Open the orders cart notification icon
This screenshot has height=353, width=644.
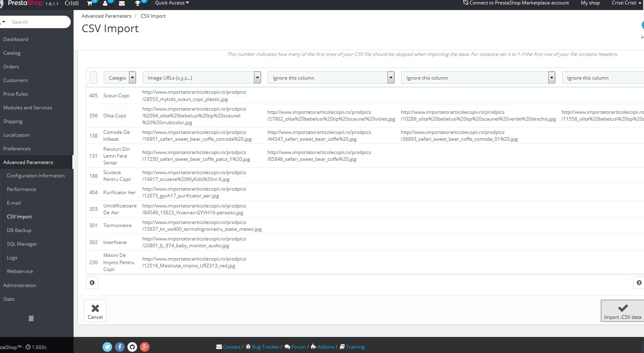click(90, 3)
